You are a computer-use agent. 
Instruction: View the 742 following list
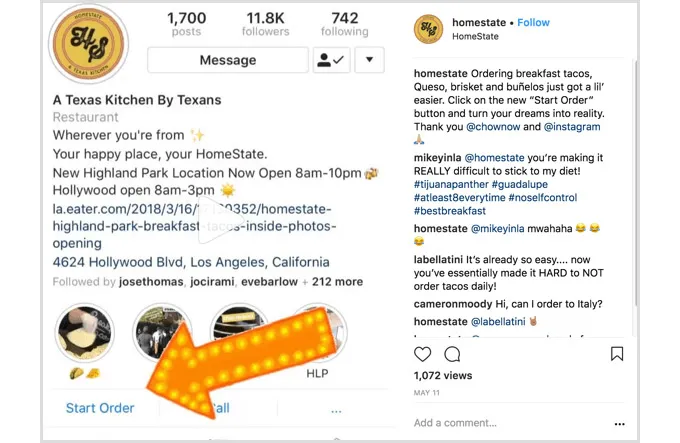(345, 24)
